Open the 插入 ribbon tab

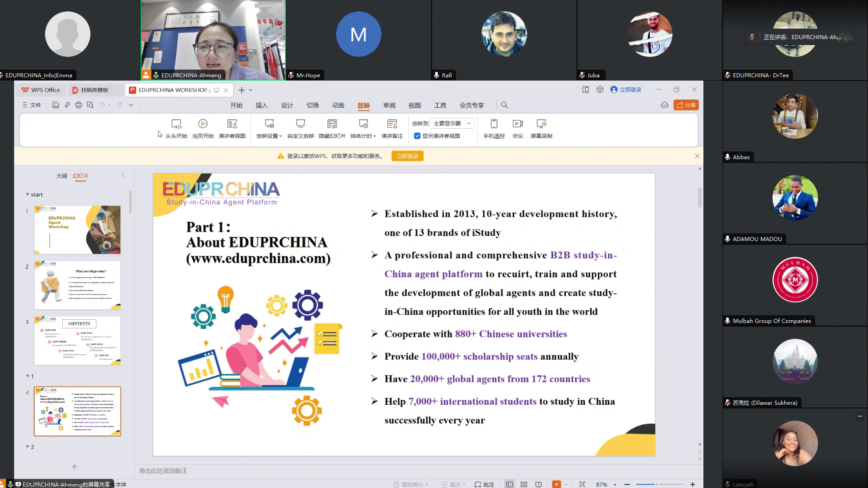pyautogui.click(x=261, y=105)
